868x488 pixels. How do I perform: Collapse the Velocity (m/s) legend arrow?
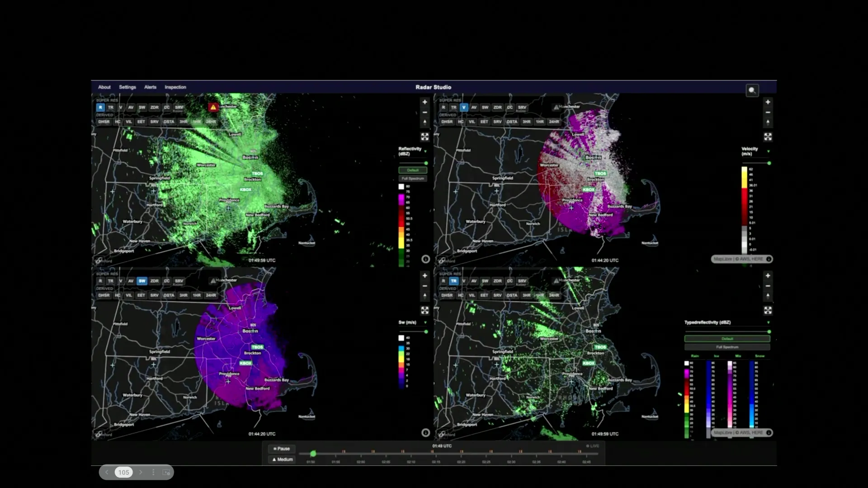click(768, 151)
